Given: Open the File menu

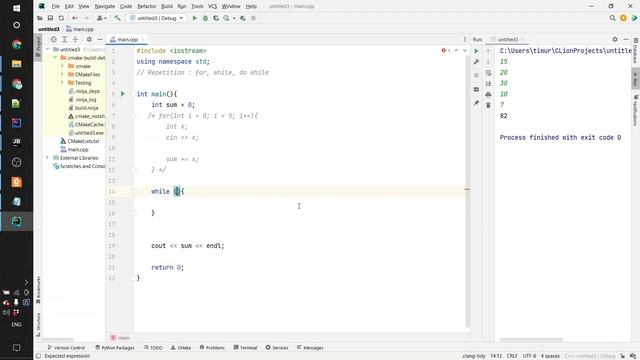Looking at the screenshot, I should (56, 6).
